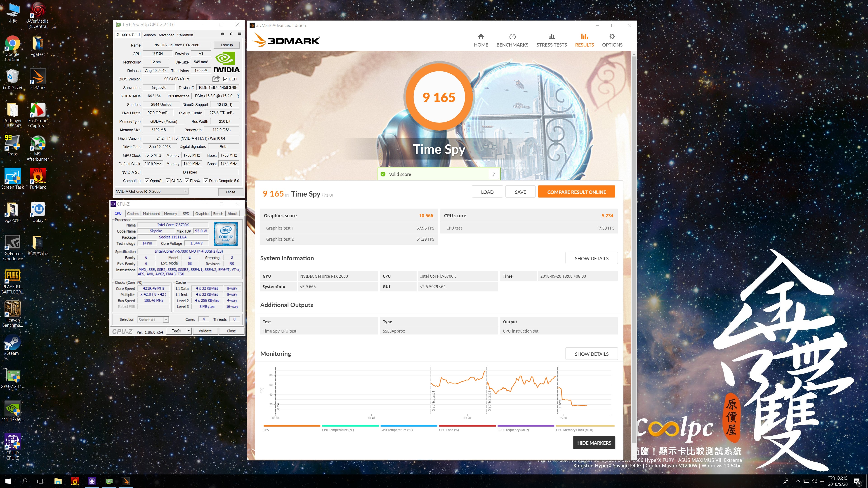Click the Tools button in CPU-Z

tap(176, 331)
